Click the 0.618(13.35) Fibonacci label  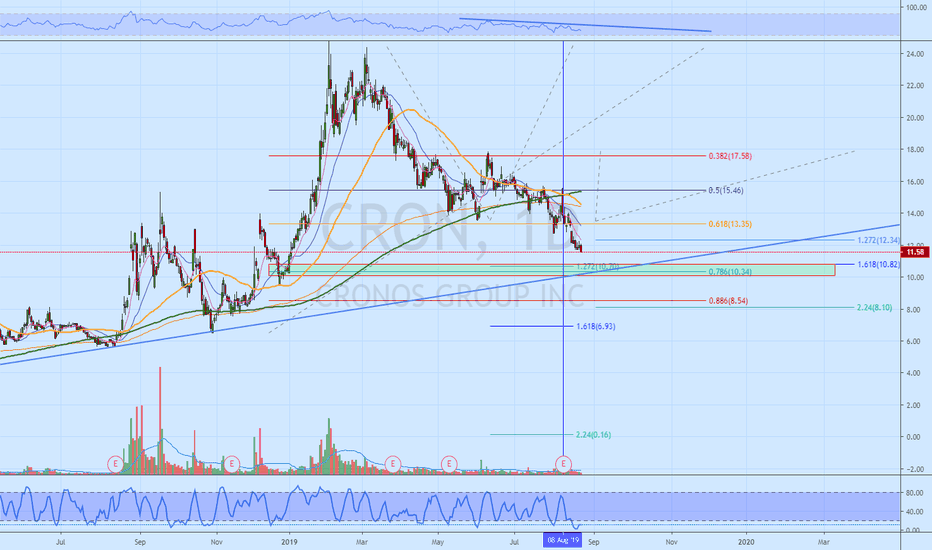(x=730, y=225)
